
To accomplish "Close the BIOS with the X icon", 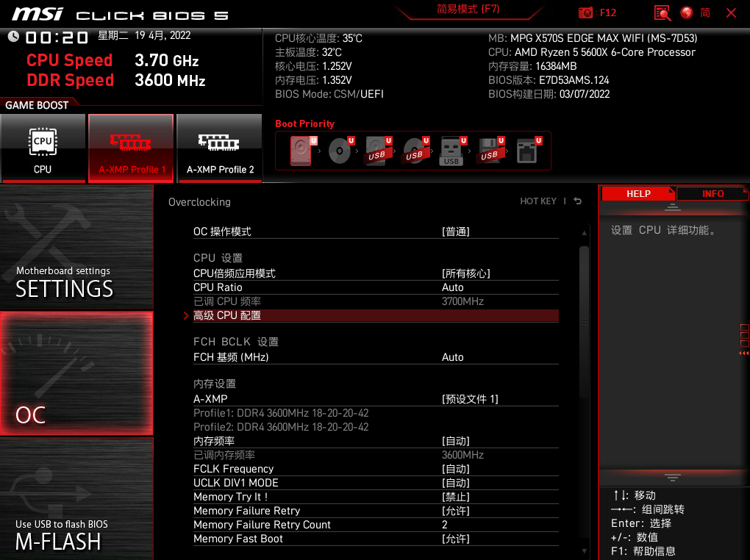I will click(x=731, y=12).
